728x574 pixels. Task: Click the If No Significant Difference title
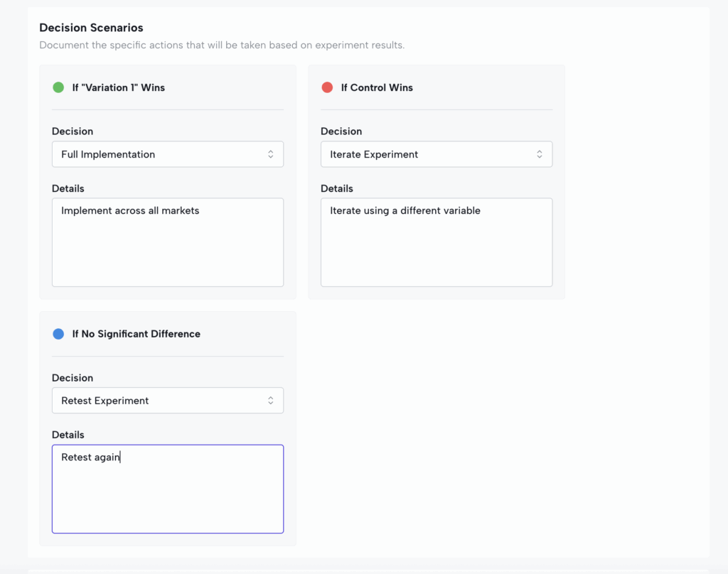[136, 334]
